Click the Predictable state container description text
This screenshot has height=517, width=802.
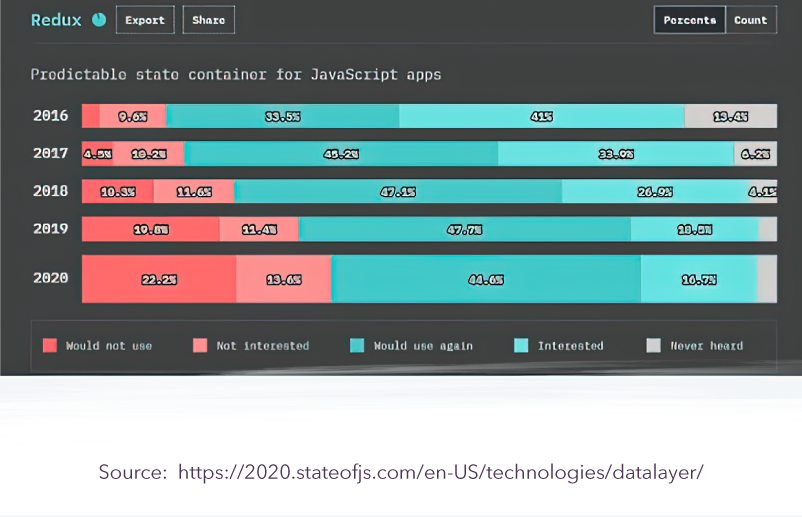236,75
